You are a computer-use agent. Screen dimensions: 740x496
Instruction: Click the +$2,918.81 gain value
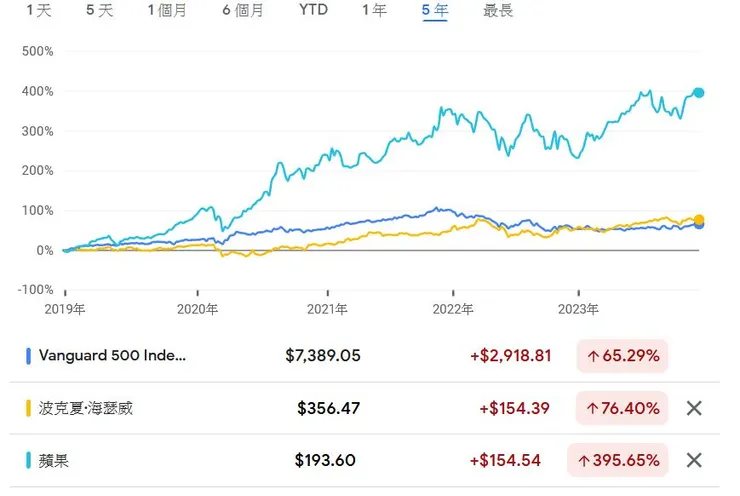pyautogui.click(x=511, y=356)
